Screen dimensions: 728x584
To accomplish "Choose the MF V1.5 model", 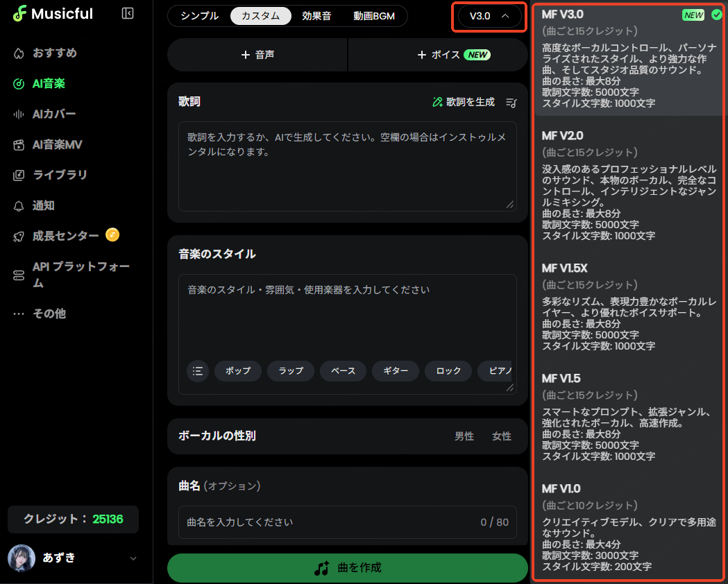I will click(x=630, y=417).
